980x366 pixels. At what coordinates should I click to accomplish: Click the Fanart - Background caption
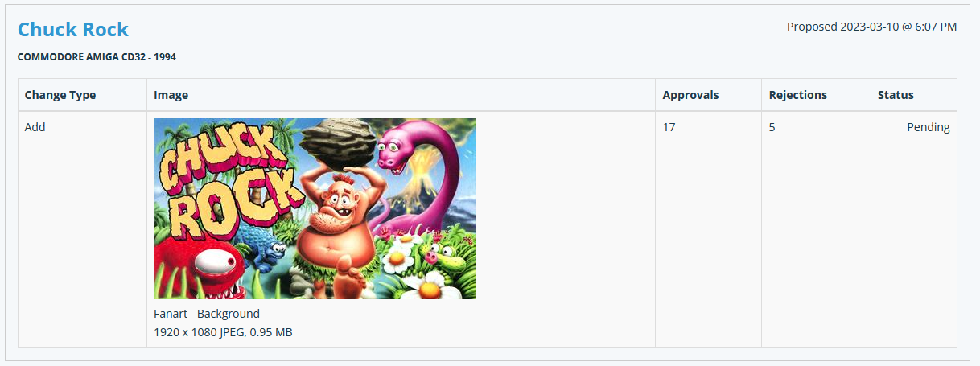207,314
